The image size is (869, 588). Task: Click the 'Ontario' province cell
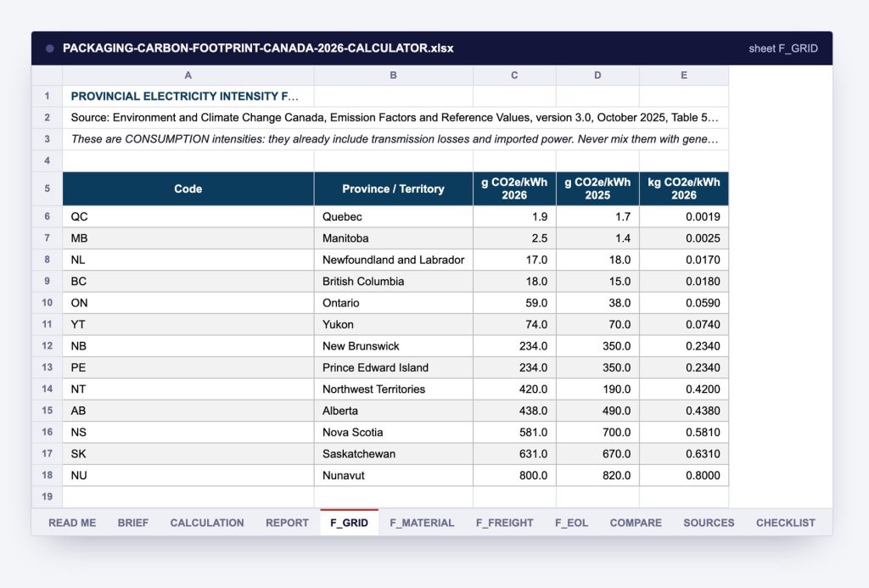pos(394,303)
